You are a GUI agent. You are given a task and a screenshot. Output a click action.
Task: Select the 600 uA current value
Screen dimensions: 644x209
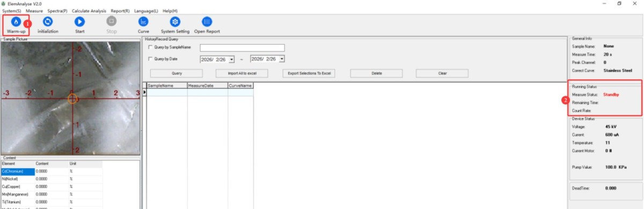click(612, 135)
